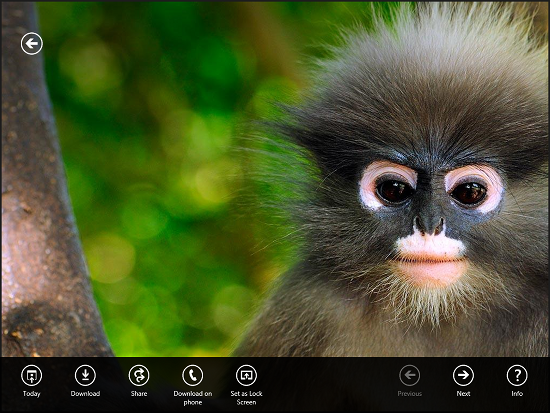
Task: Choose the 'Download on phone' label
Action: click(x=193, y=398)
